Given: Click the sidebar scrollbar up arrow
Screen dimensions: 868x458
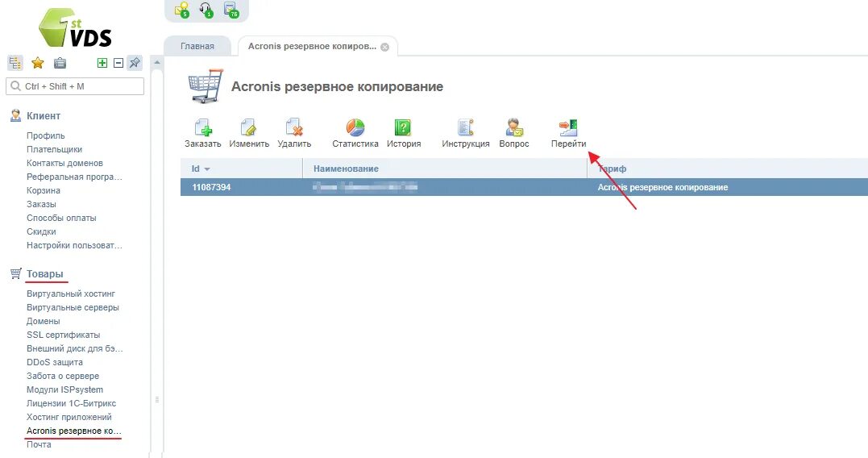Looking at the screenshot, I should [x=157, y=62].
